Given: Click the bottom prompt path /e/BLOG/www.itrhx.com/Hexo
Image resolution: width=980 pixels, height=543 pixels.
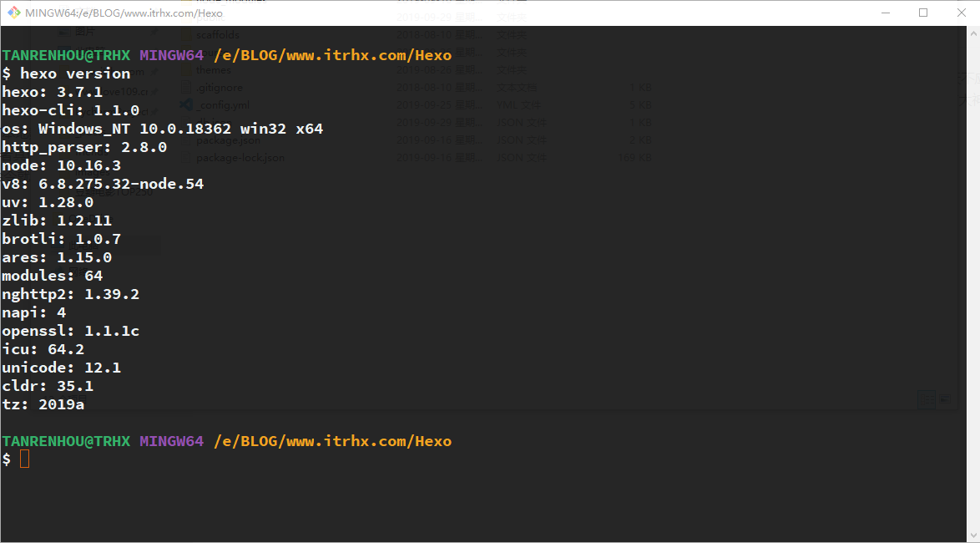Looking at the screenshot, I should coord(332,442).
